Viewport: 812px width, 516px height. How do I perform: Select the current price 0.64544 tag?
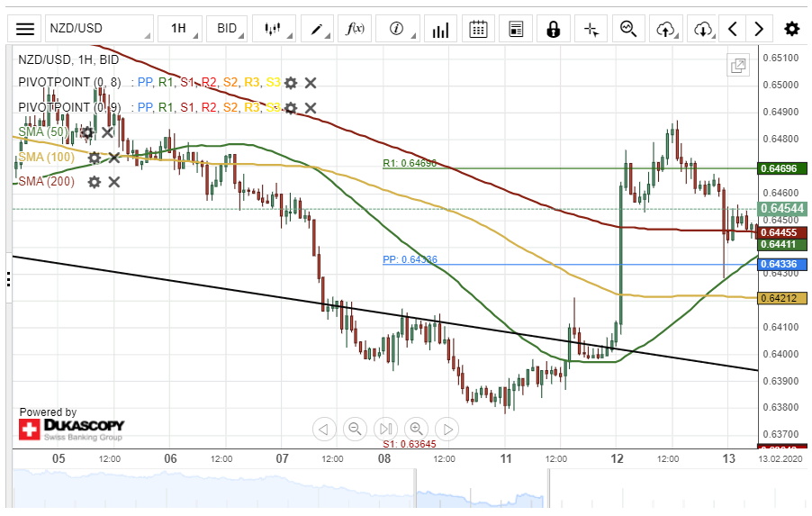point(782,208)
